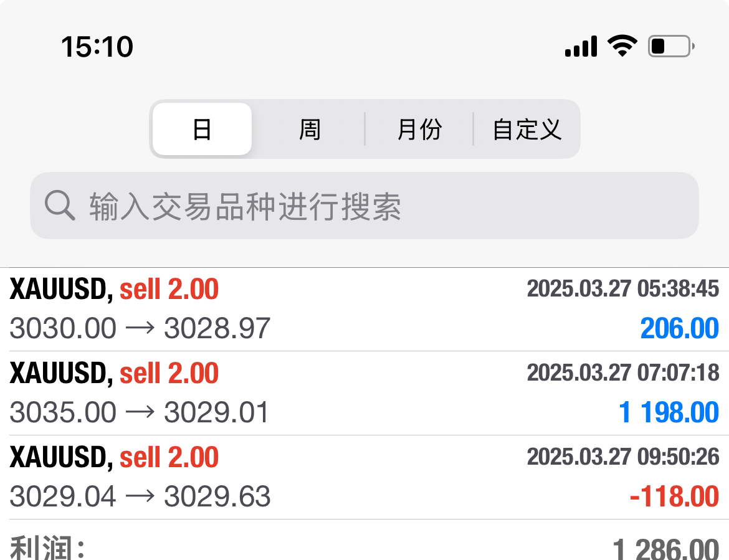The width and height of the screenshot is (729, 560).
Task: Tap the 206.00 profit value
Action: (679, 328)
